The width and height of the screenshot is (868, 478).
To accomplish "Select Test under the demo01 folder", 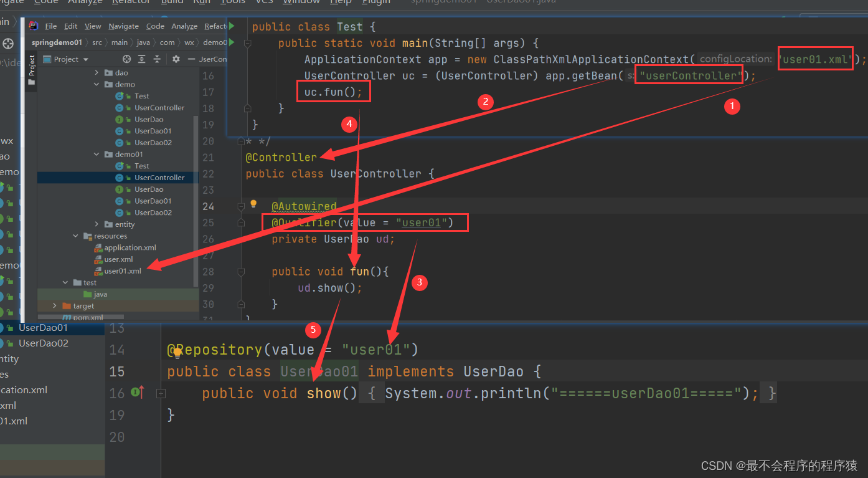I will coord(141,166).
